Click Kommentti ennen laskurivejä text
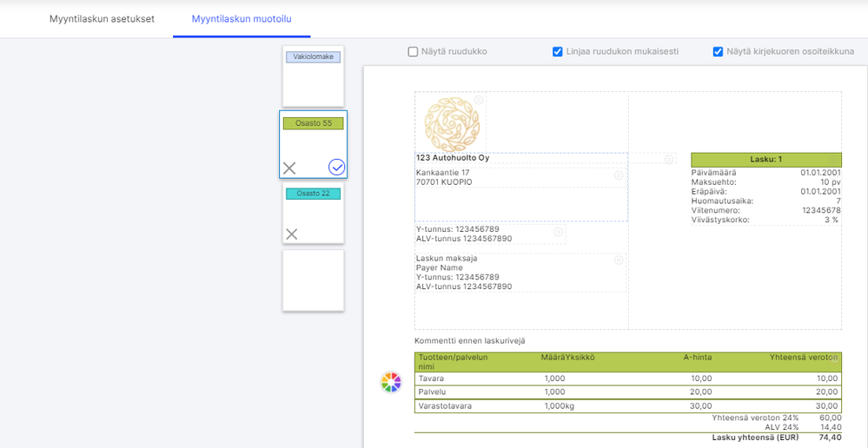The height and width of the screenshot is (448, 868). tap(470, 340)
